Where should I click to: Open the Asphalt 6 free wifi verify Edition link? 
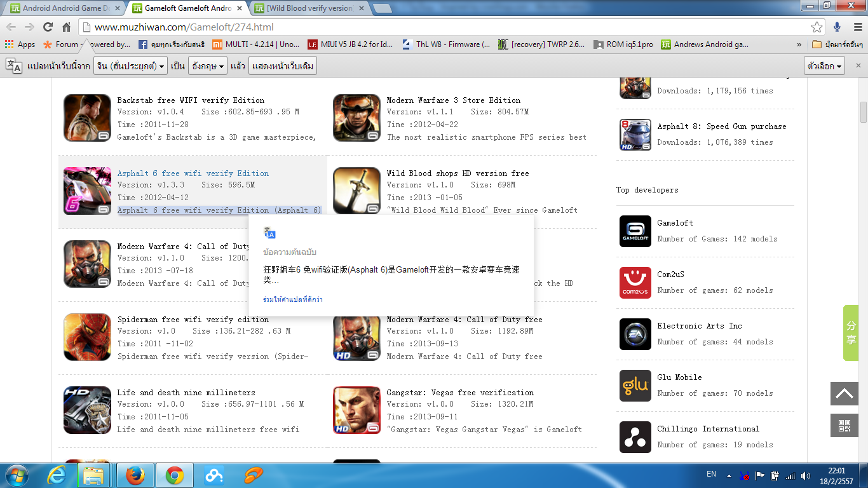193,173
